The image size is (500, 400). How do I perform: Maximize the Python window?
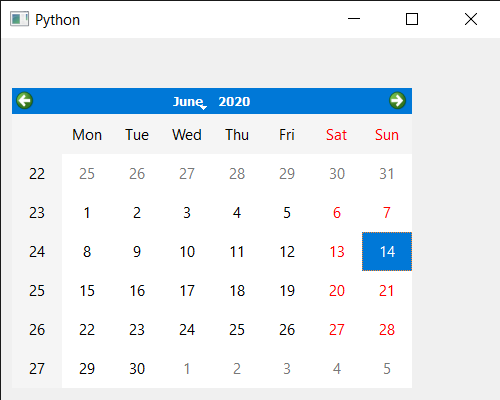coord(412,19)
